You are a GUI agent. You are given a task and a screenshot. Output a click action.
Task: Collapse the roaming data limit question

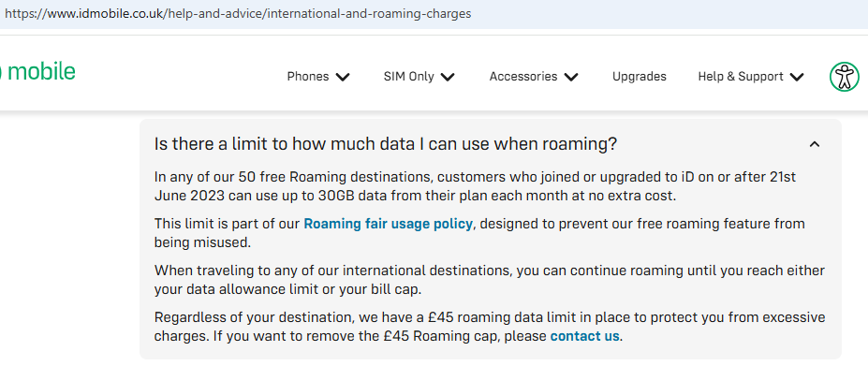point(814,144)
